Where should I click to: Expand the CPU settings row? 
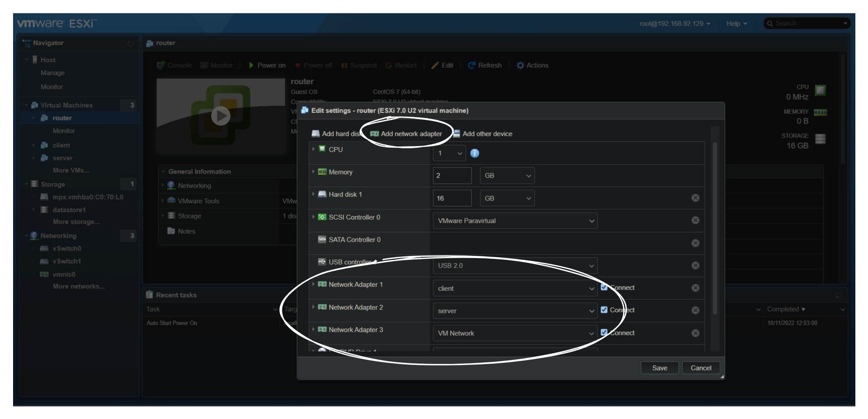pos(313,149)
